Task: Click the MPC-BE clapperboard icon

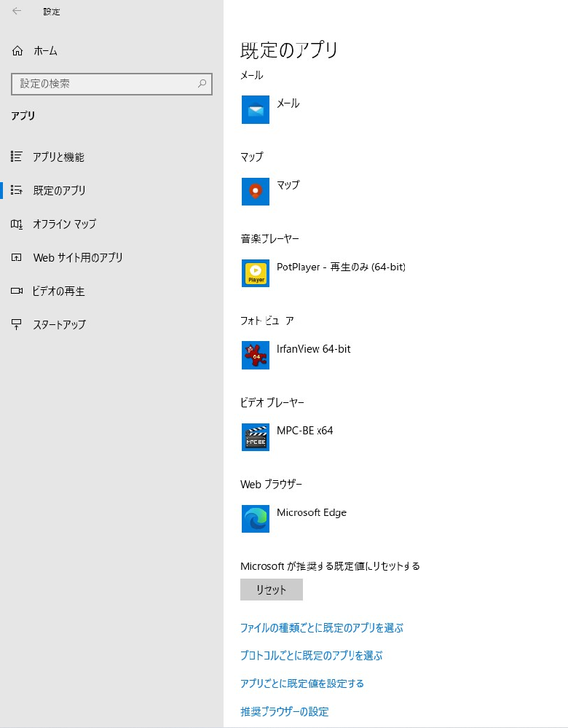Action: 255,437
